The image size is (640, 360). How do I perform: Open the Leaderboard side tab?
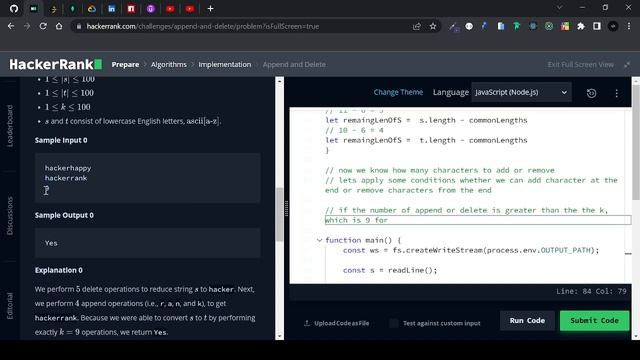(10, 125)
